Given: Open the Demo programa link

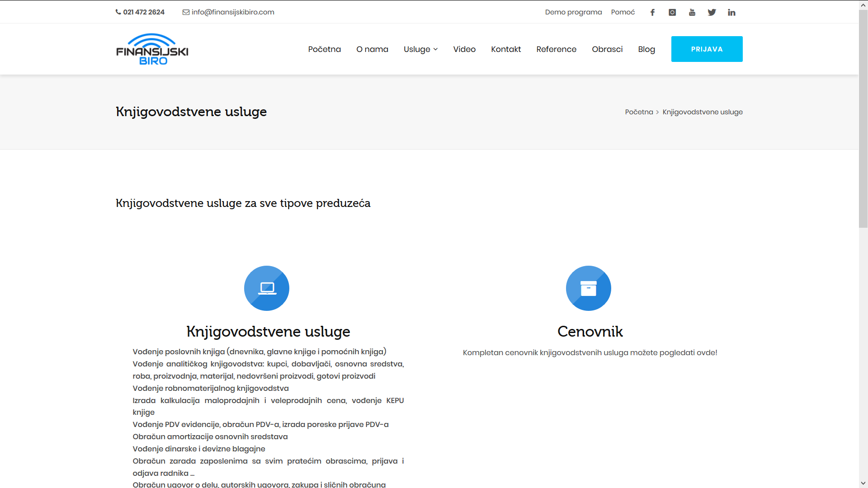Looking at the screenshot, I should tap(573, 12).
